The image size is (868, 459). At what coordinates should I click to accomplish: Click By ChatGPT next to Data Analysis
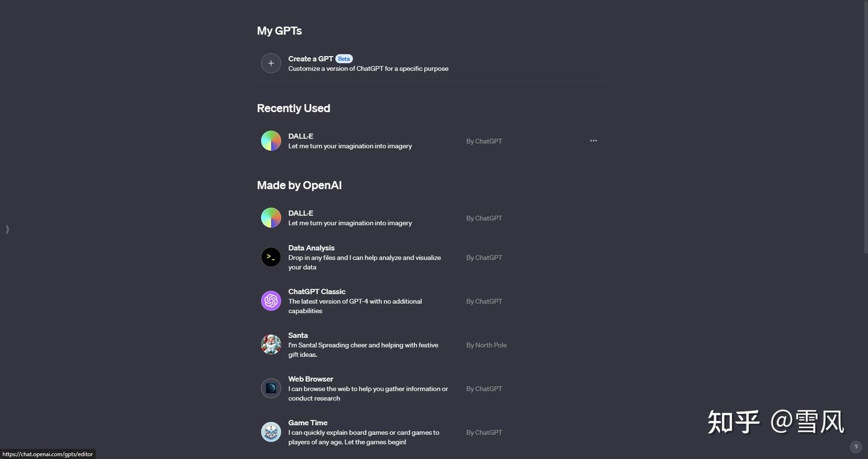coord(483,257)
